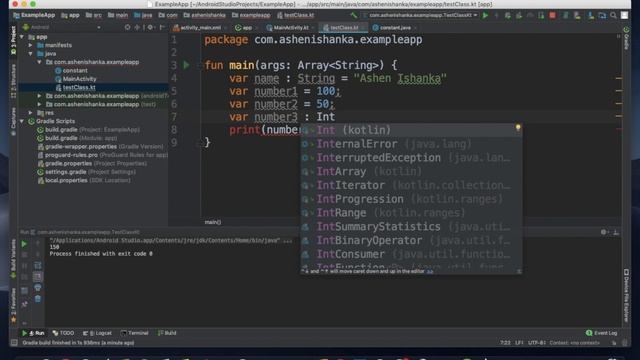Screen dimensions: 640x360
Task: Click the scroll-from-source target icon in Project panel
Action: (x=128, y=27)
